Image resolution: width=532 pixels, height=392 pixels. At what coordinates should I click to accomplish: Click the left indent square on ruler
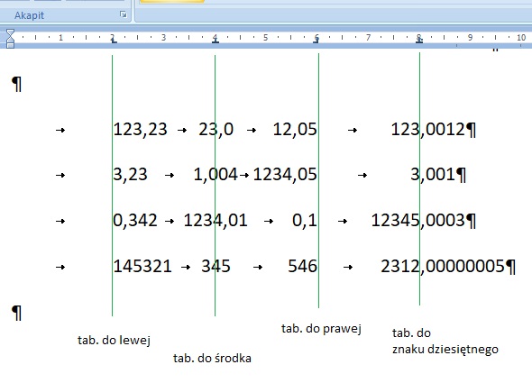(x=10, y=45)
